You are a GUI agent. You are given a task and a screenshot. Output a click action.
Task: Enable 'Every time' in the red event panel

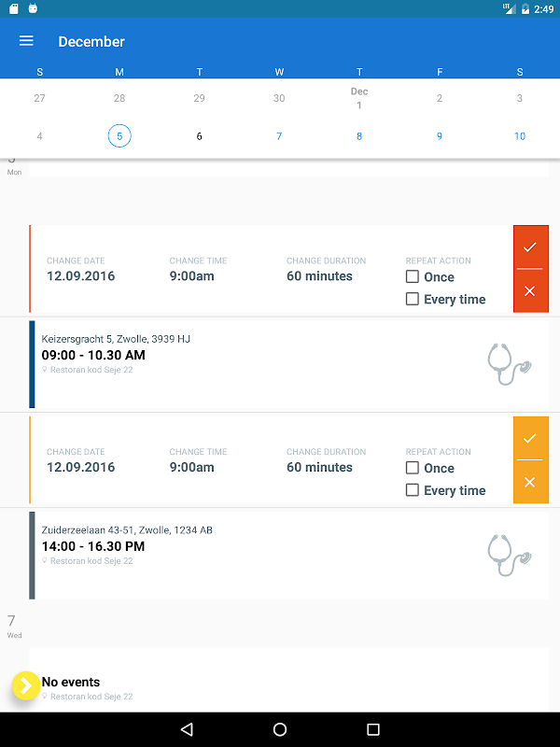413,300
